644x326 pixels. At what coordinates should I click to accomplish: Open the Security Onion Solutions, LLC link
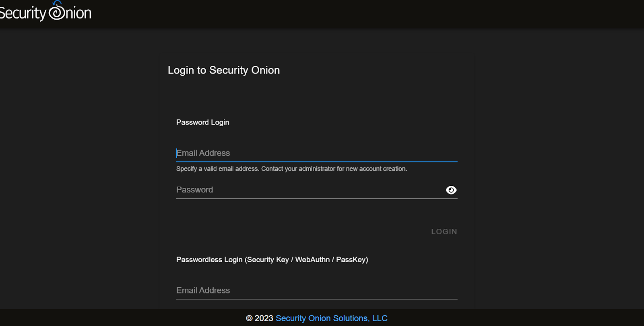[332, 318]
